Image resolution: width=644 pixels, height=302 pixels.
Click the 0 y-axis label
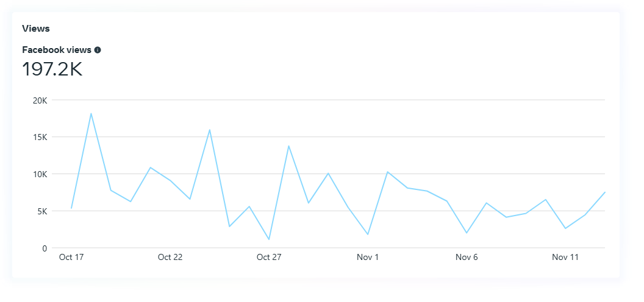(45, 248)
